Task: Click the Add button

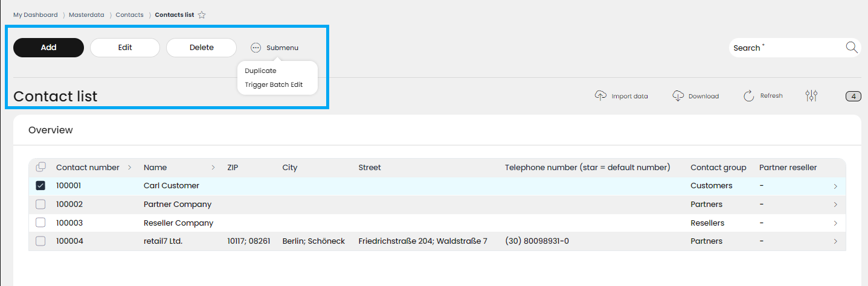Action: click(48, 48)
